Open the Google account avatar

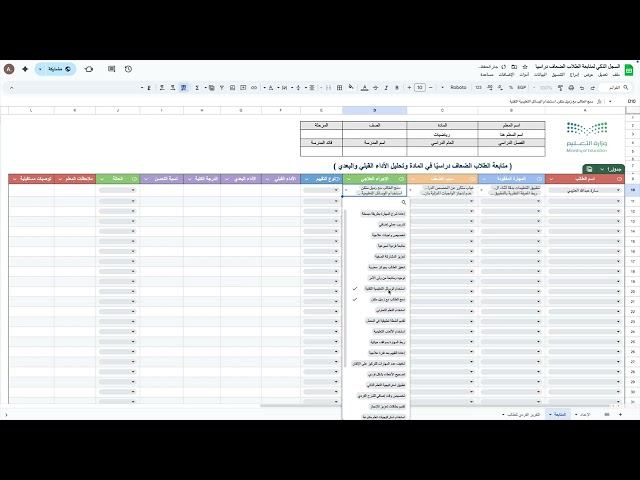(9, 69)
